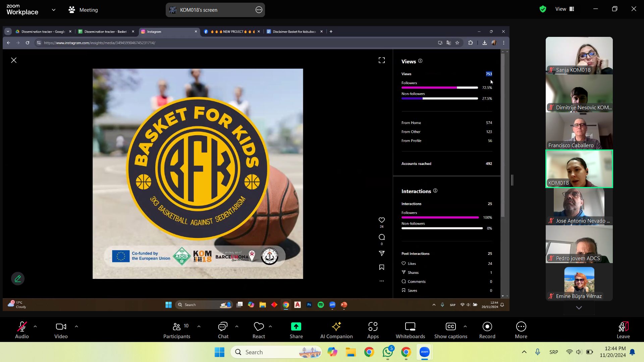Open comments on the post
The height and width of the screenshot is (362, 644).
click(x=382, y=237)
